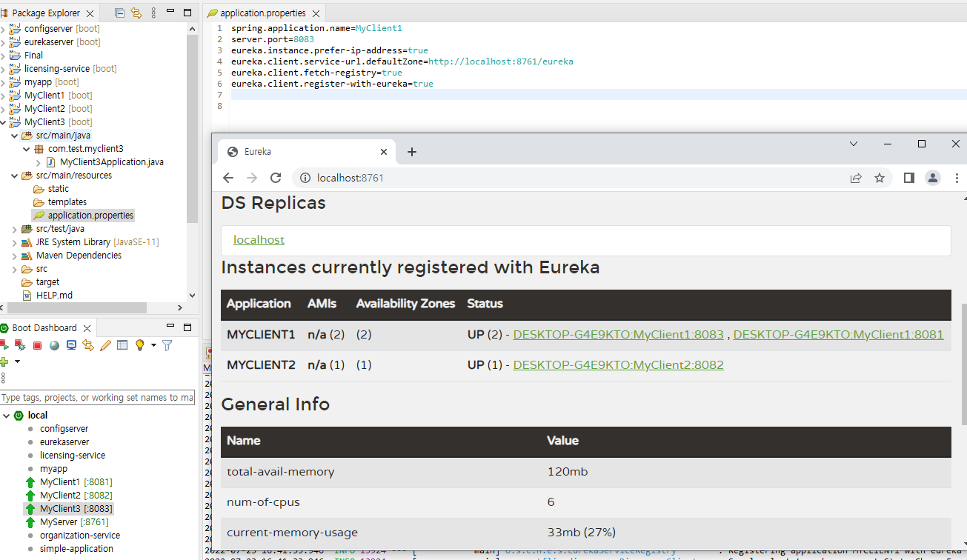The width and height of the screenshot is (967, 560).
Task: Collapse All in Package Explorer
Action: coord(120,13)
